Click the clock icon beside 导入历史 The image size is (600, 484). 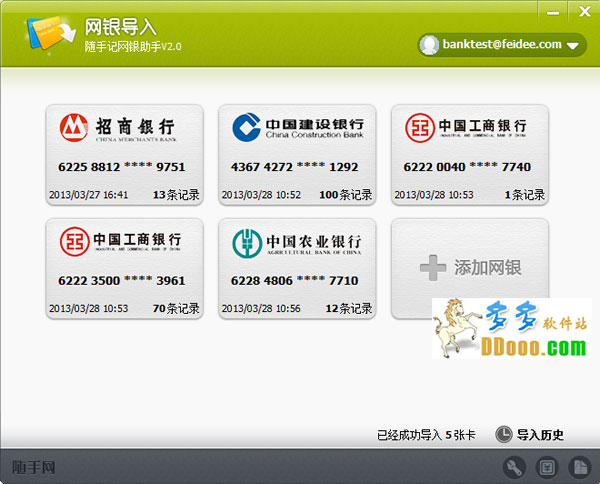point(504,435)
